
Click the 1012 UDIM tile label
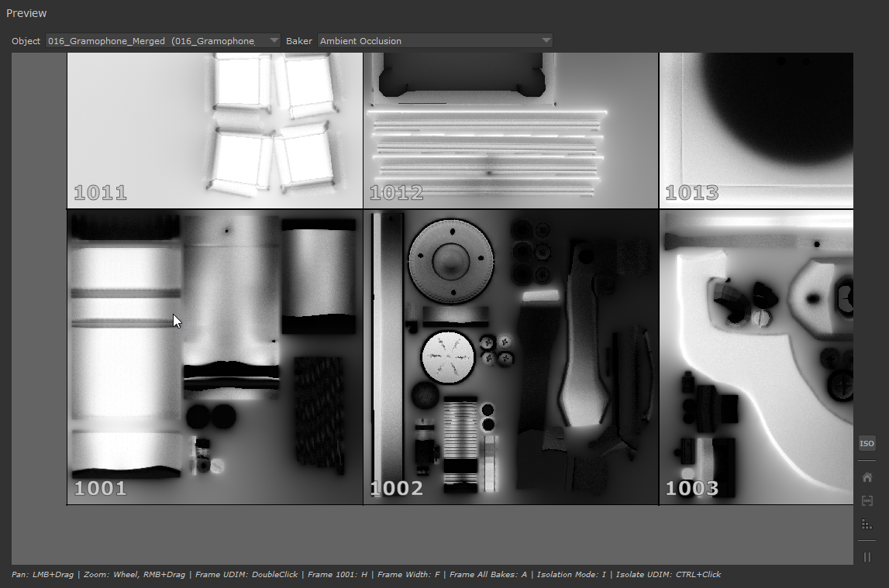(396, 193)
